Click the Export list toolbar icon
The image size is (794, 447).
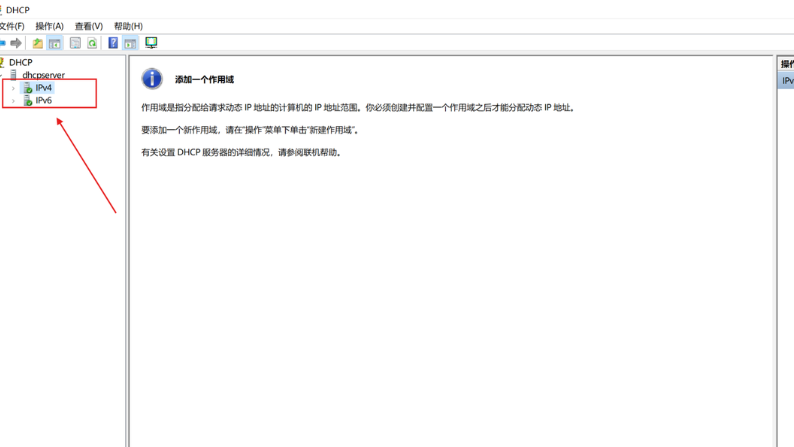coord(75,43)
